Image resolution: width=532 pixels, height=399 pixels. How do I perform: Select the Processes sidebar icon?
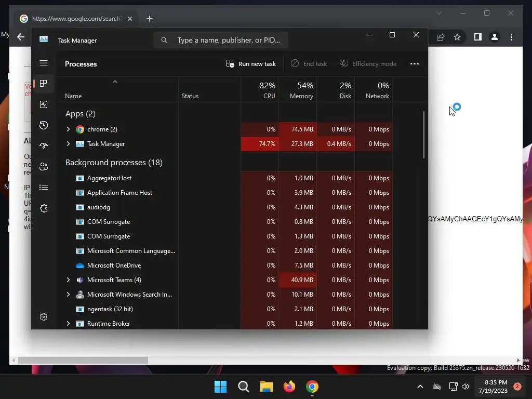point(44,84)
